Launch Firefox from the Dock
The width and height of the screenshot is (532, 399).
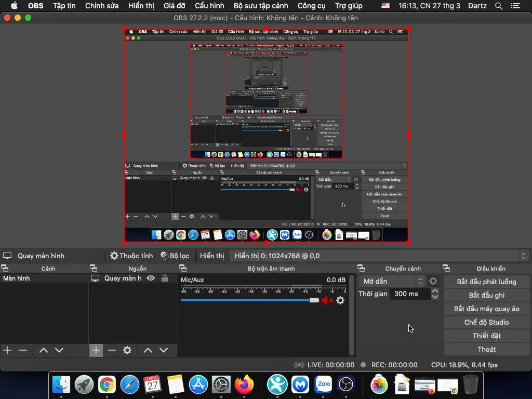(244, 385)
